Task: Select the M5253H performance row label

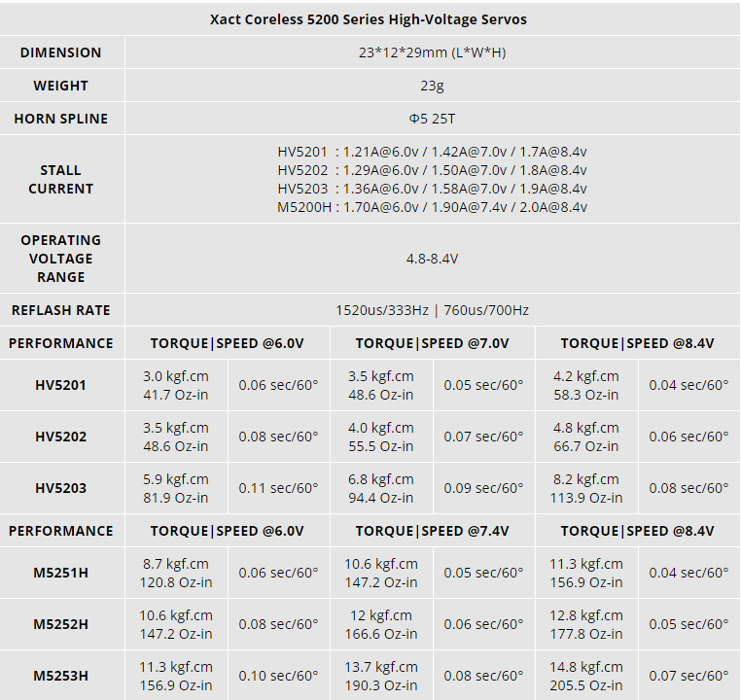Action: (61, 676)
